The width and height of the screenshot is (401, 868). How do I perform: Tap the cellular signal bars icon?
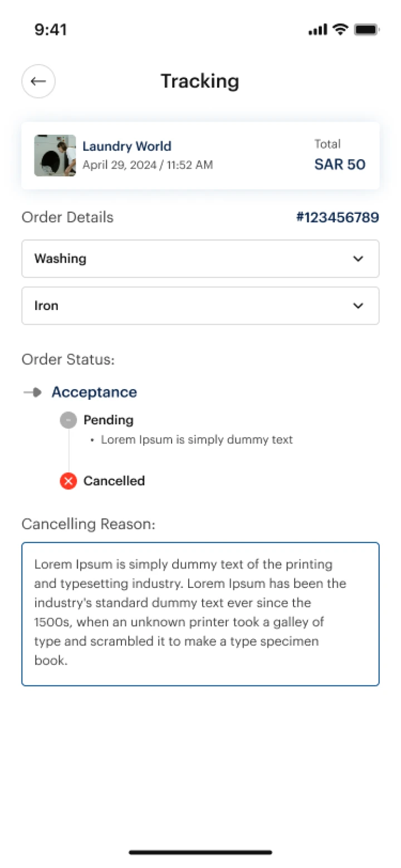[318, 30]
